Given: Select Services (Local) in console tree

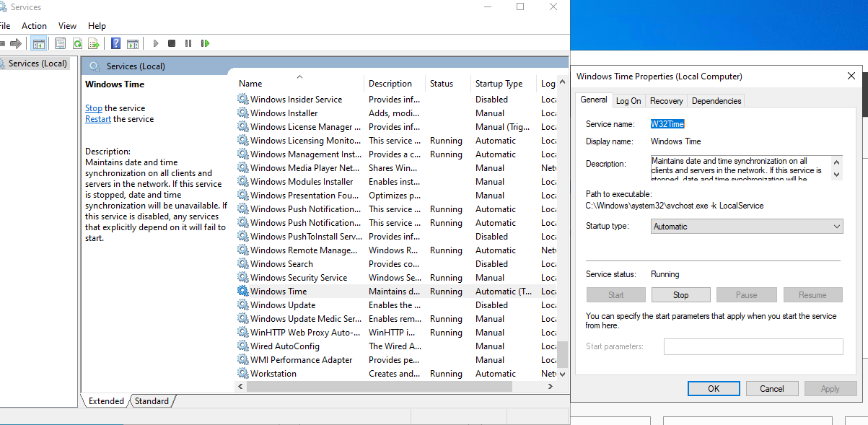Looking at the screenshot, I should click(38, 63).
